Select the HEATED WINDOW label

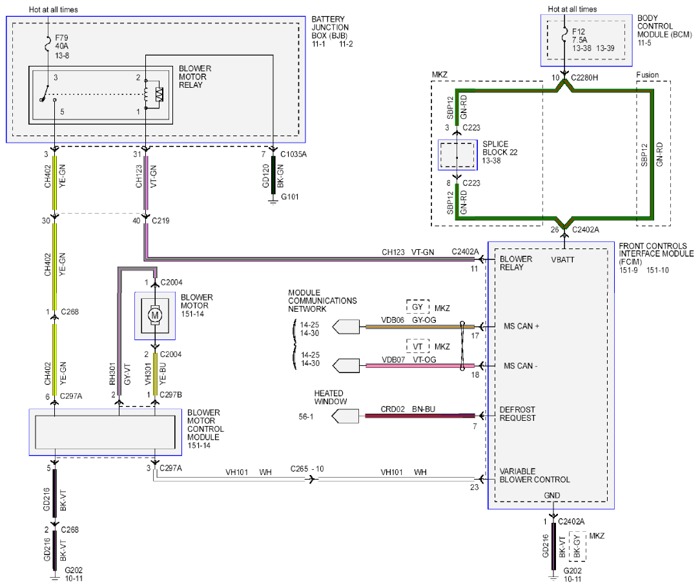pos(331,398)
